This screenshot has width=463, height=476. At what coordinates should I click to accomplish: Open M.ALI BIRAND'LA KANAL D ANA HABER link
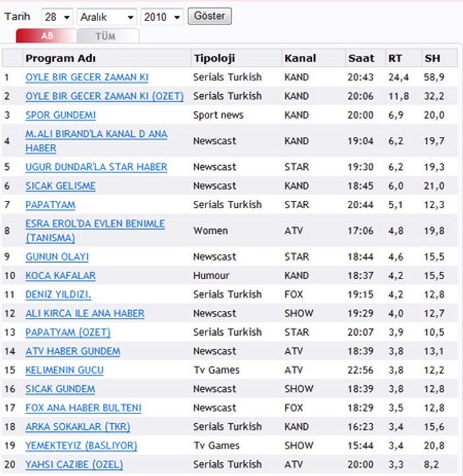tap(96, 141)
